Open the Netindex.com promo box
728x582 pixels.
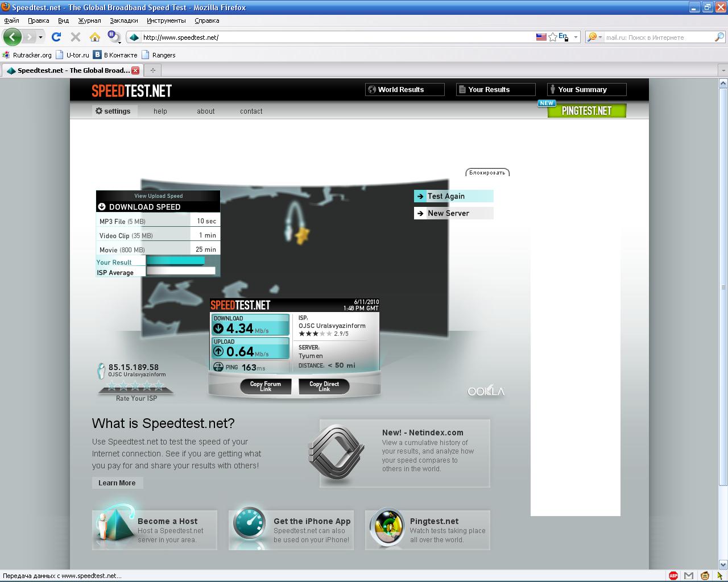[x=404, y=453]
